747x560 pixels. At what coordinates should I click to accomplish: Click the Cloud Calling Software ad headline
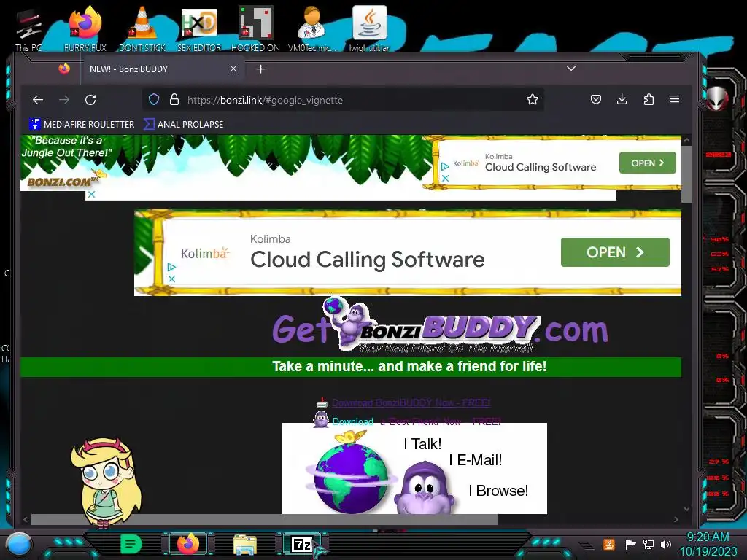point(368,260)
